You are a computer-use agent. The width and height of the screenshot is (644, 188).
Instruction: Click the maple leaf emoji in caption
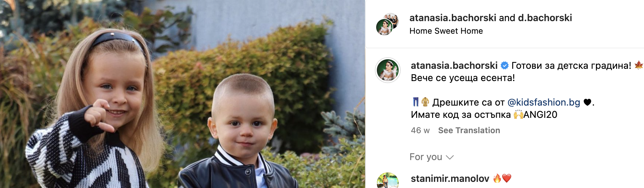(639, 65)
